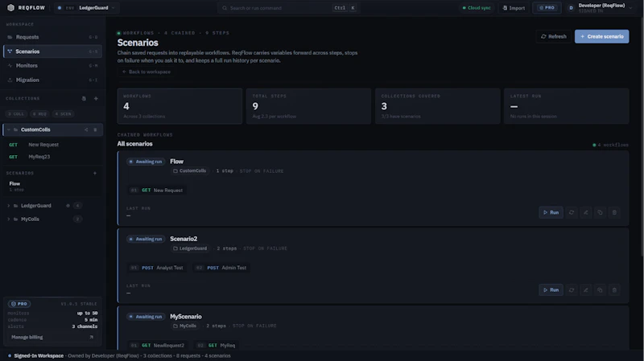Click the ReqFlow logo icon

10,7
